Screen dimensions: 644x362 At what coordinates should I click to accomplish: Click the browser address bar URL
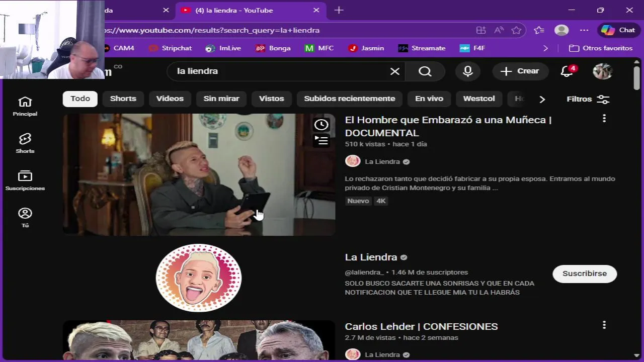pos(211,30)
